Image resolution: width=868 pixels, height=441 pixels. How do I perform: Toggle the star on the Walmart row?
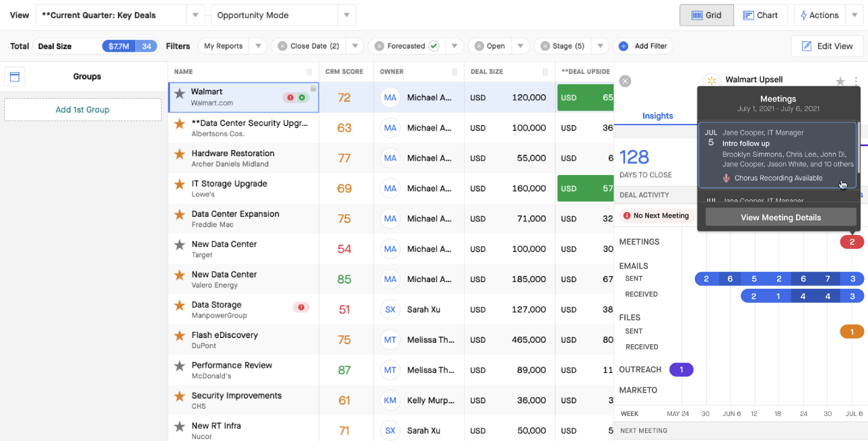[179, 94]
